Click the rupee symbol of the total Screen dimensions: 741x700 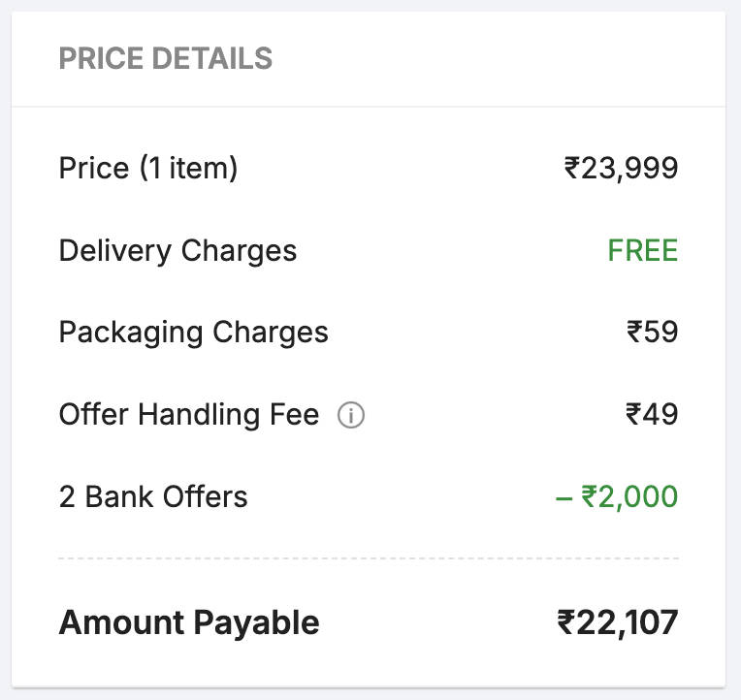(x=566, y=621)
